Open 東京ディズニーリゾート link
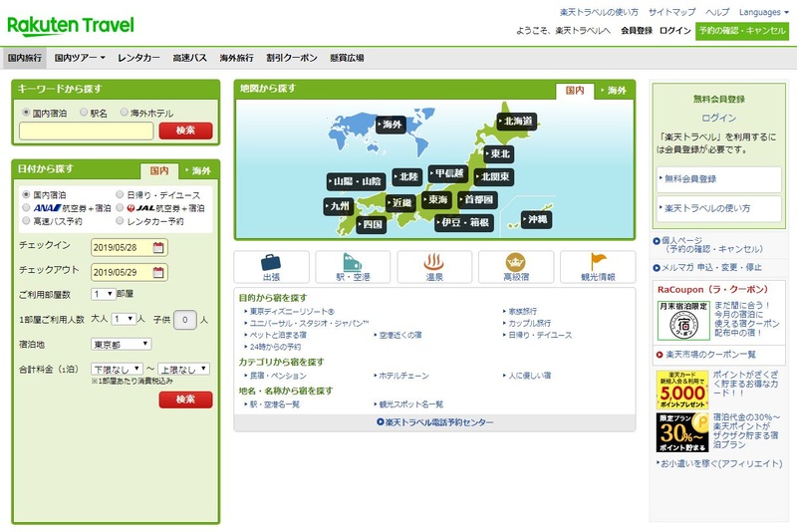Screen dimensions: 797x532 (292, 311)
